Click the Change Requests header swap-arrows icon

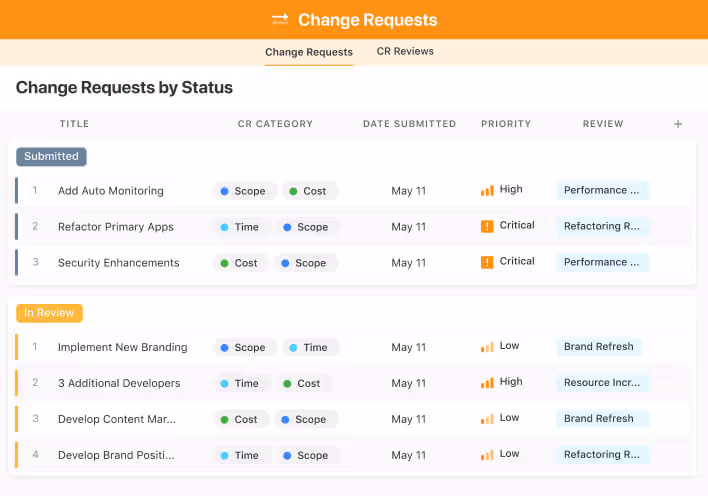(x=280, y=20)
